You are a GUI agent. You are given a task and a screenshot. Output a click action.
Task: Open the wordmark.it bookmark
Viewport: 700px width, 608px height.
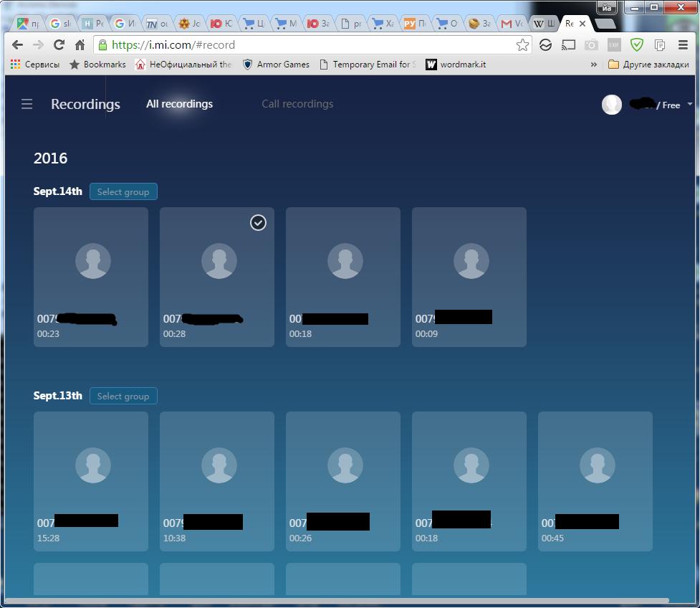(x=456, y=65)
